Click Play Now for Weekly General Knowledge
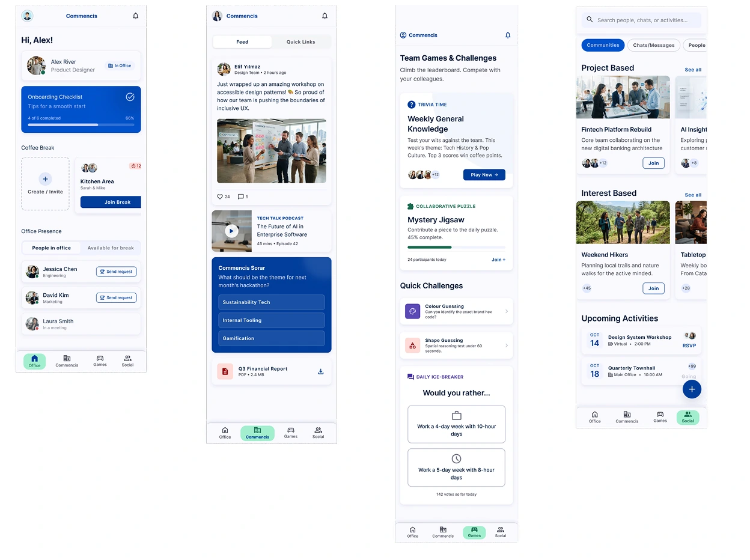 (x=484, y=175)
